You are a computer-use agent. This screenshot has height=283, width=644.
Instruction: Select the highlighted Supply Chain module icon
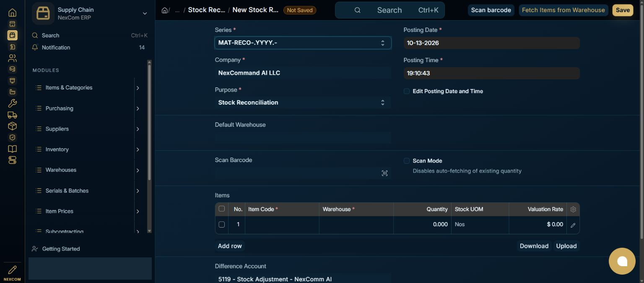coord(12,35)
